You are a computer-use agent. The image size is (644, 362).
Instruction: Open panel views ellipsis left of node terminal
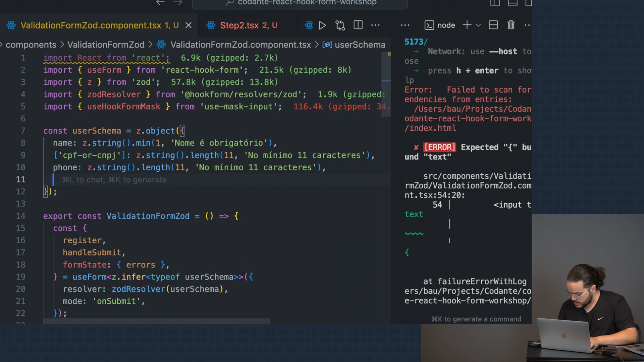405,25
